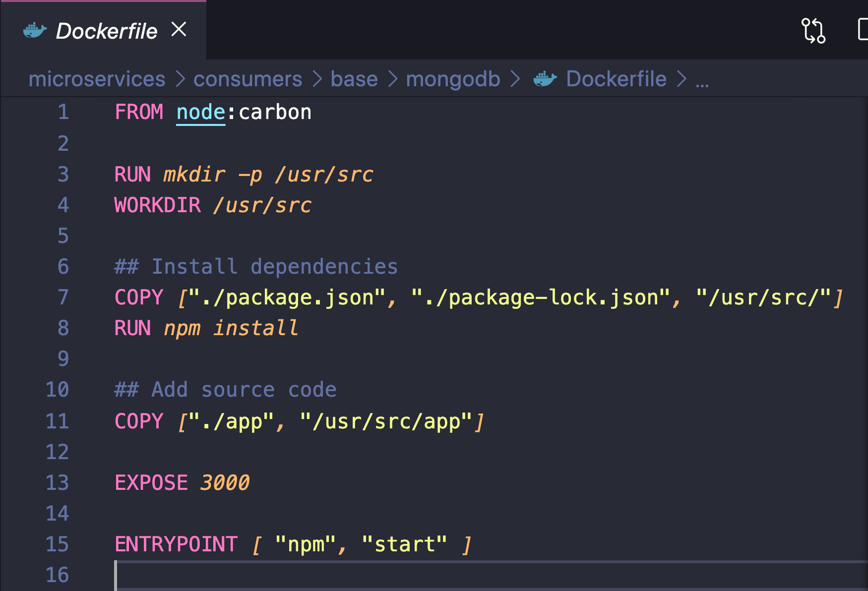Select Dockerfile breadcrumb segment
This screenshot has height=591, width=868.
coord(617,79)
